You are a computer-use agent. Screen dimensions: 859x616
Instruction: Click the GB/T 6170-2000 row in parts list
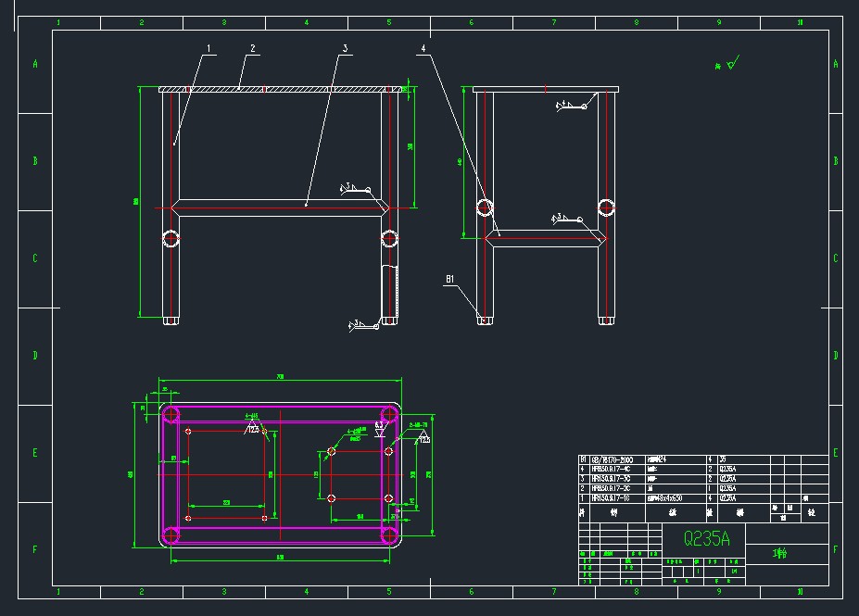pos(612,459)
